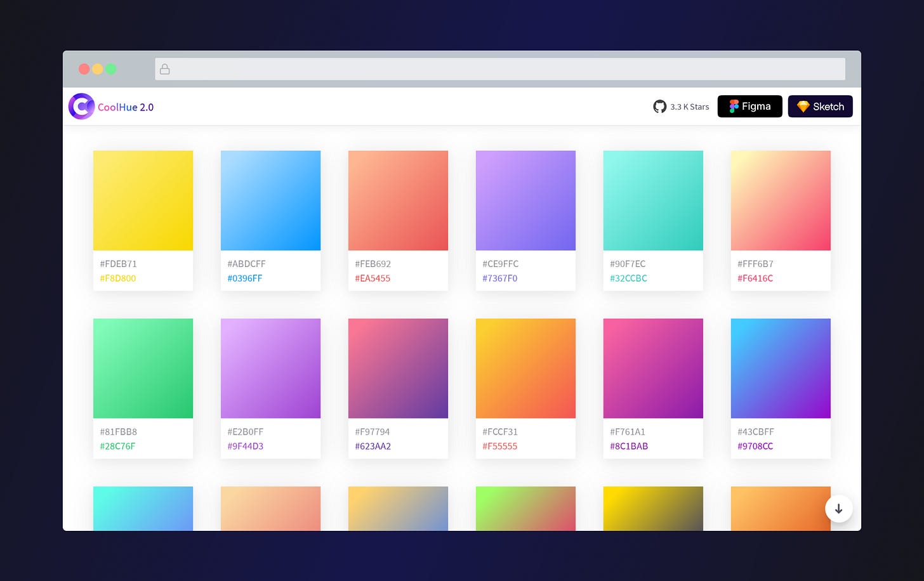The image size is (924, 581).
Task: Copy the hex code #8C1BAB
Action: [x=629, y=447]
